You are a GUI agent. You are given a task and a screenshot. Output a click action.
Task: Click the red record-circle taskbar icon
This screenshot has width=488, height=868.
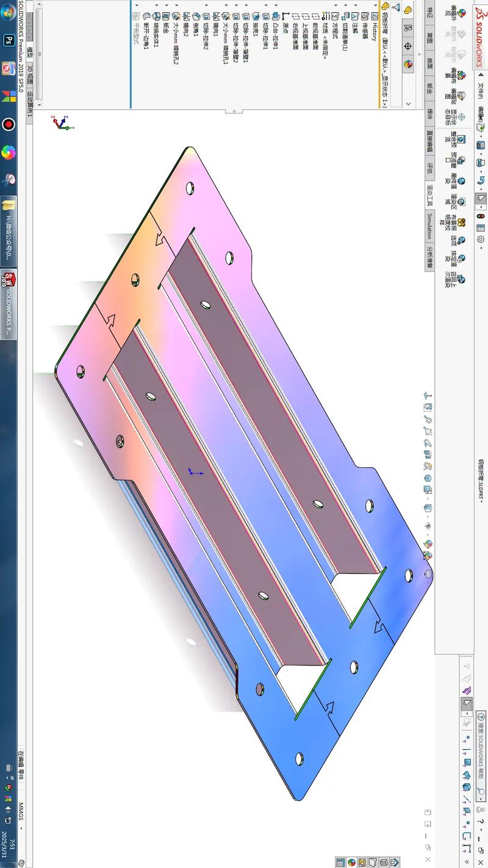(9, 124)
